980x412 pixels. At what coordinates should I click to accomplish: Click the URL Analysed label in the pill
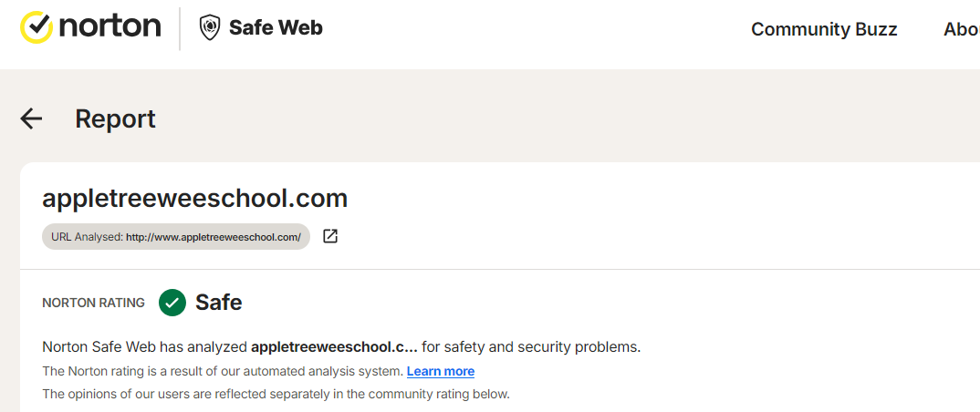point(87,237)
